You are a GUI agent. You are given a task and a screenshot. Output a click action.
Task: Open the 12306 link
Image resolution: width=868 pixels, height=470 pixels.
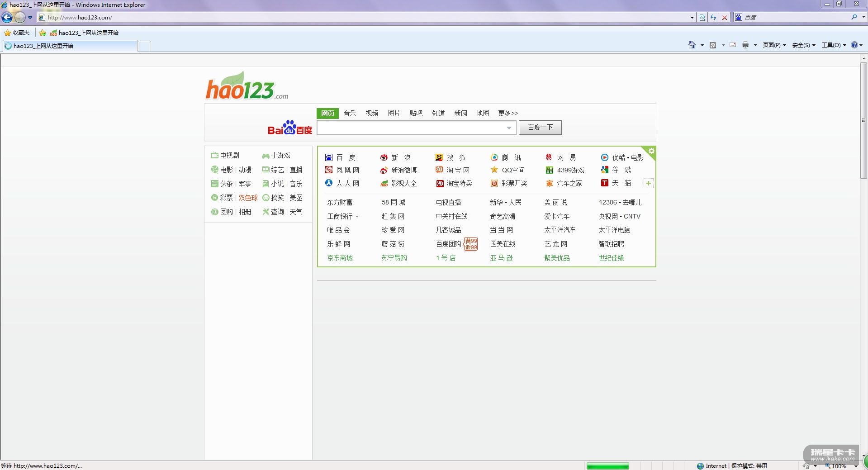point(607,202)
